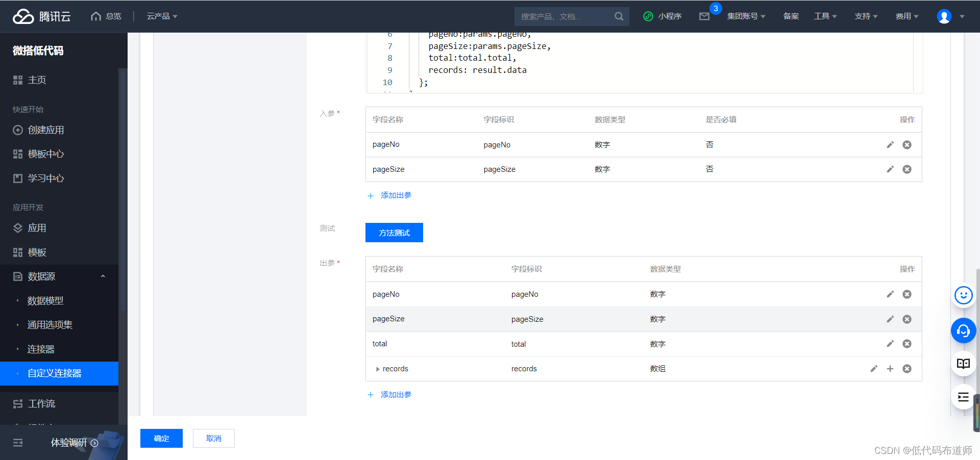Open the 体验调研 survey link
Viewport: 980px width, 460px height.
coord(75,443)
